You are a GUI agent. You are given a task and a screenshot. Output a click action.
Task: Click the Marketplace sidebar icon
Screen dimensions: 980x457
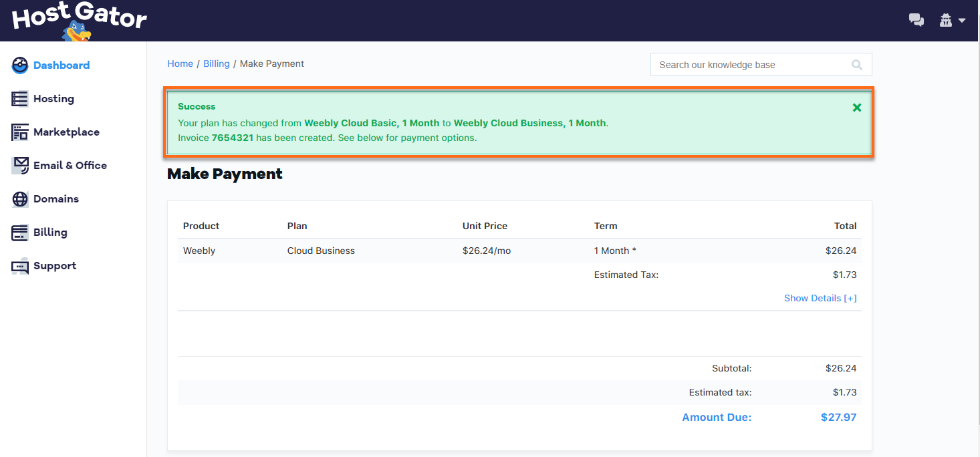(x=20, y=132)
